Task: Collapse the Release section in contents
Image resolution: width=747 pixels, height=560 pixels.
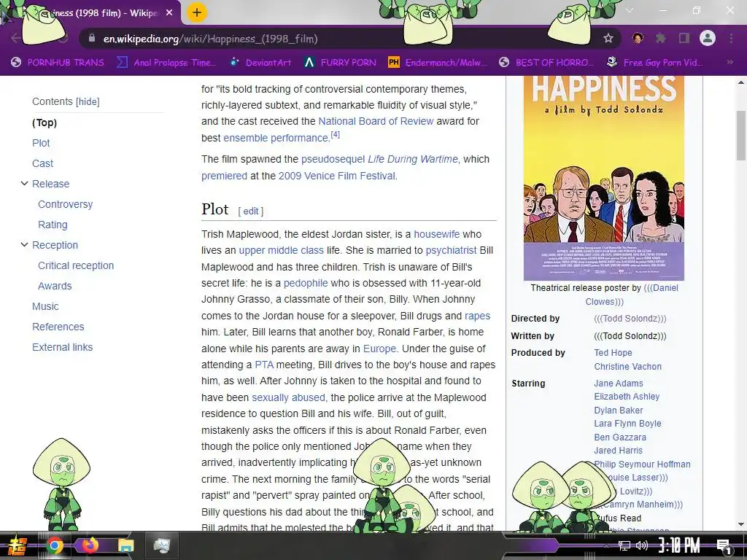Action: point(24,183)
